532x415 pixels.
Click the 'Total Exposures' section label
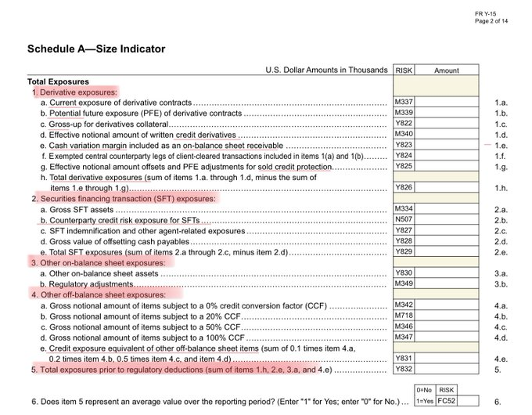(x=59, y=81)
